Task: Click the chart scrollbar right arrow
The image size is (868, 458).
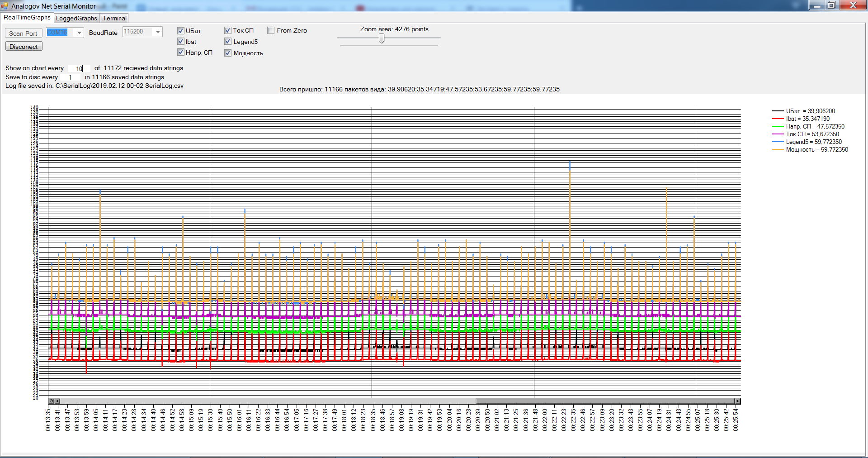Action: (737, 401)
